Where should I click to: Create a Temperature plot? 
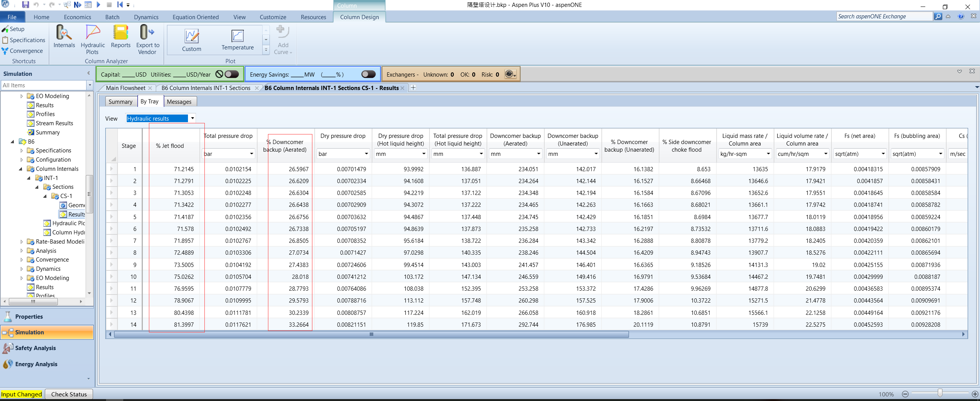click(x=237, y=40)
